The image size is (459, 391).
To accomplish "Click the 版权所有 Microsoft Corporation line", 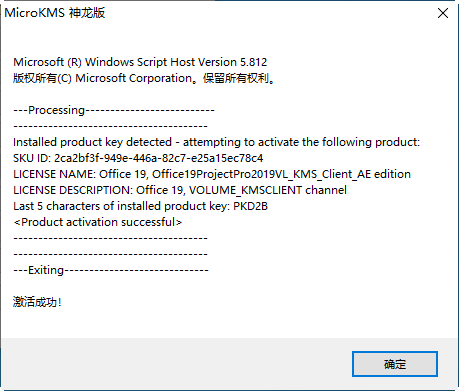I will (x=144, y=78).
